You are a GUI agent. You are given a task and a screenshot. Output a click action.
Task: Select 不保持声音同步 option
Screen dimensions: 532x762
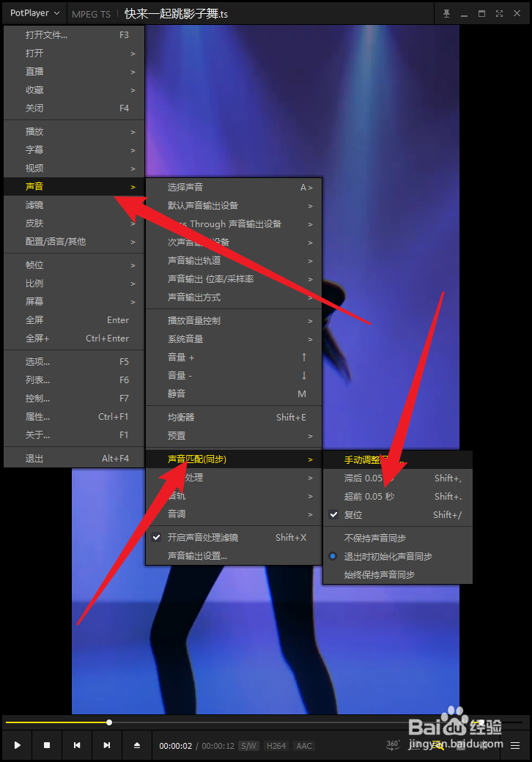397,538
